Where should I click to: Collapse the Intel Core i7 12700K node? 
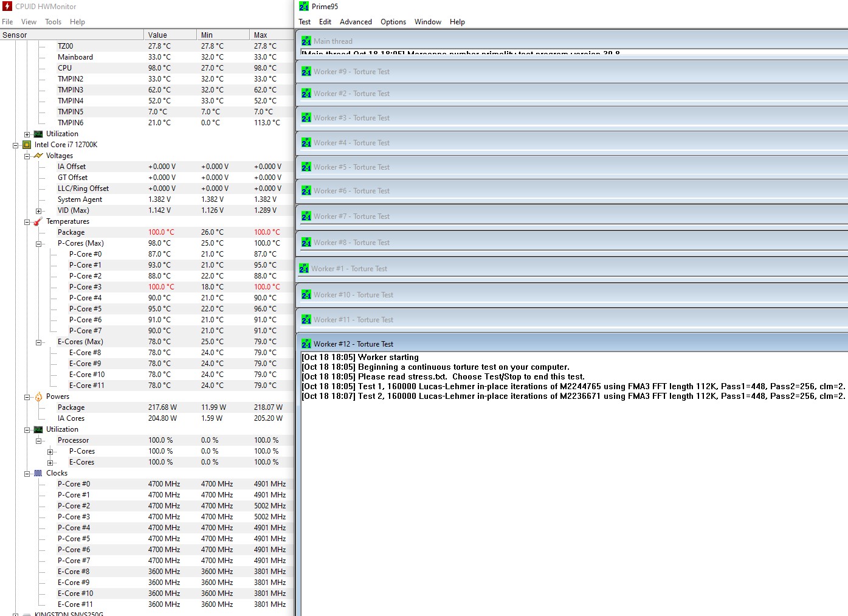16,145
